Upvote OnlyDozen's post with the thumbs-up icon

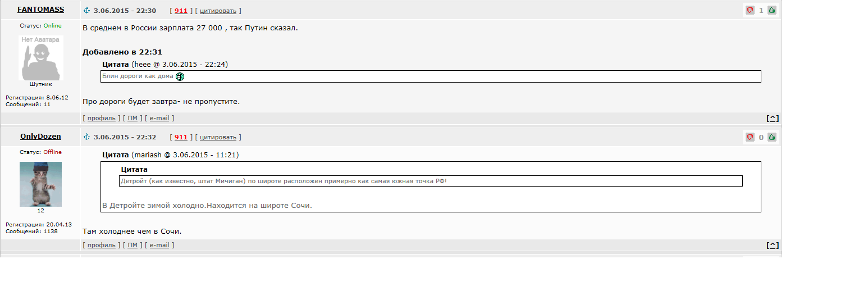tap(771, 137)
